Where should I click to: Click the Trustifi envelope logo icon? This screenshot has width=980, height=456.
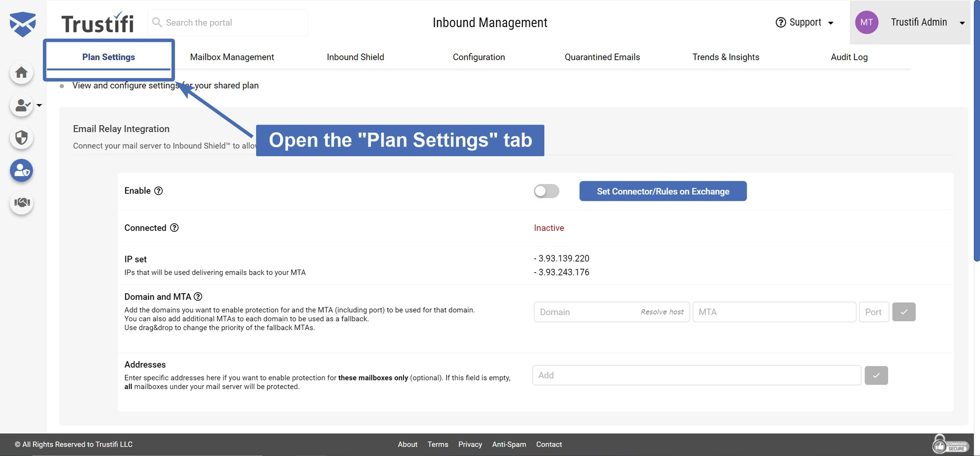[22, 23]
